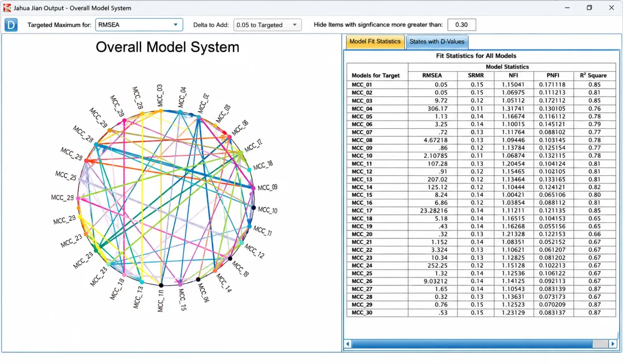Close the Jahua Jian Output window
Image resolution: width=623 pixels, height=364 pixels.
611,8
